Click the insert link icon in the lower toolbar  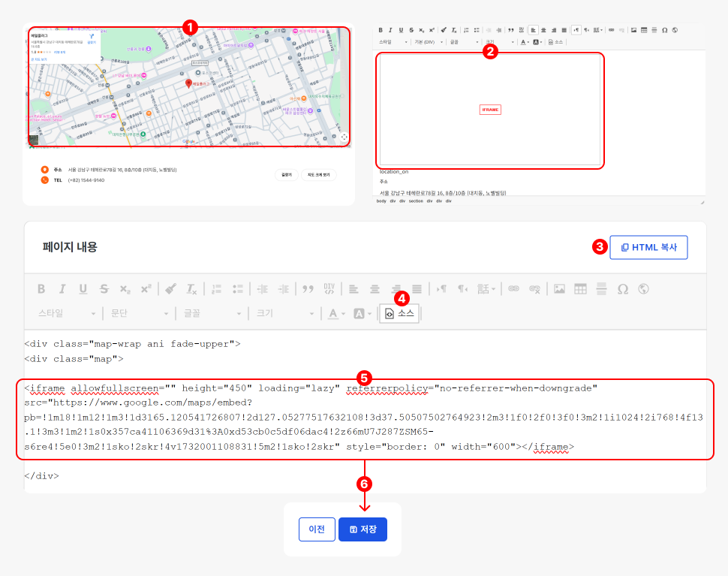(x=513, y=289)
